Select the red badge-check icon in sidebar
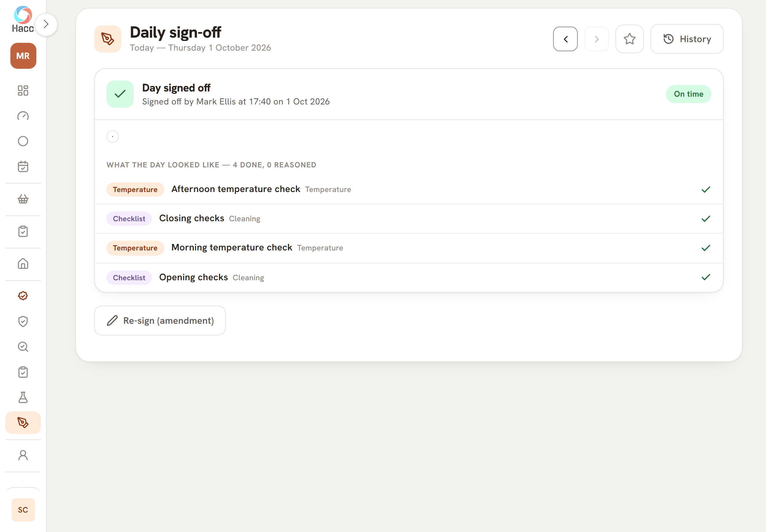The height and width of the screenshot is (532, 766). [x=23, y=296]
